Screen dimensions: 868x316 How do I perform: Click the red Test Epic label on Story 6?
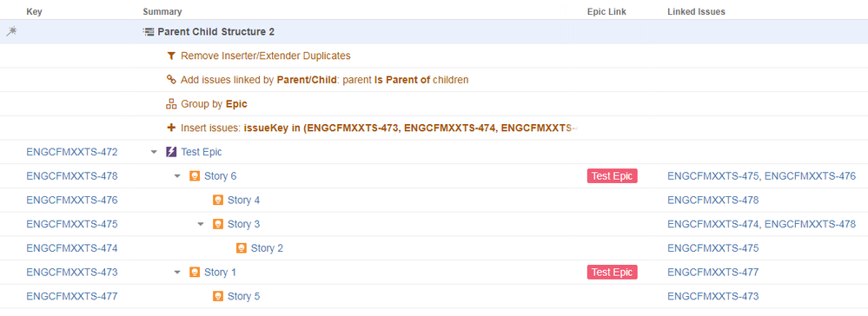coord(613,176)
